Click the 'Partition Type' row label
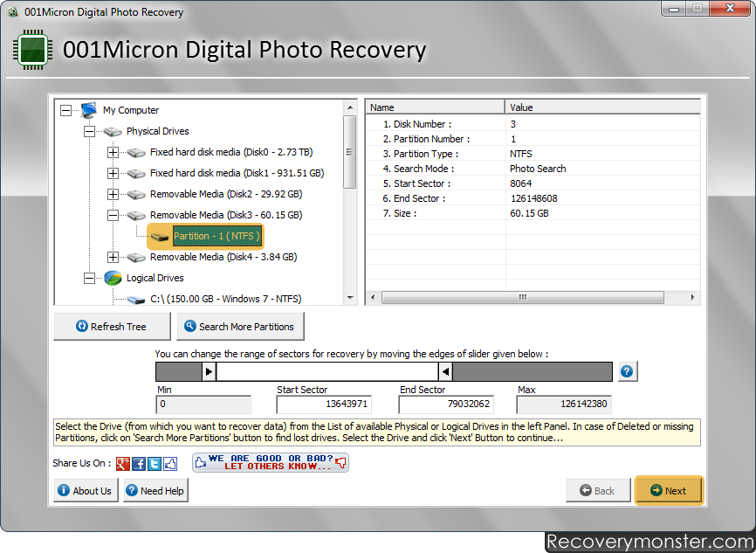 click(421, 154)
